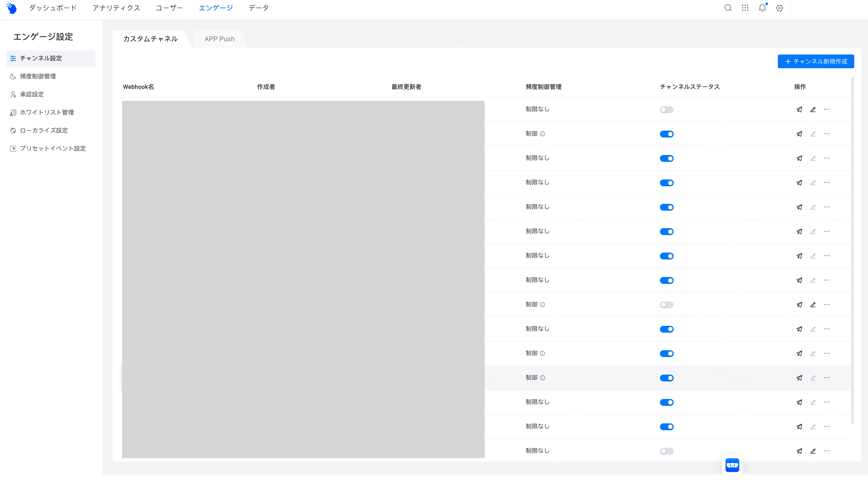Switch off status toggle in fourth row
This screenshot has height=480, width=868.
[666, 183]
